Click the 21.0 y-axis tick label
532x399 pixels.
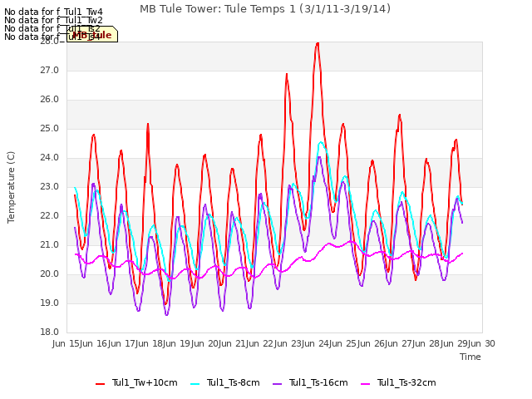pyautogui.click(x=50, y=244)
